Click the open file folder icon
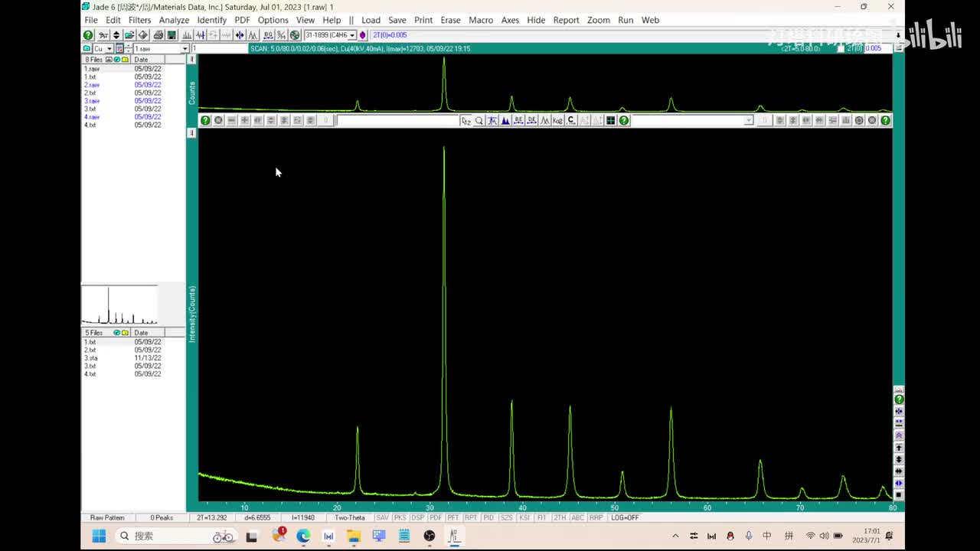The image size is (980, 551). tap(129, 35)
